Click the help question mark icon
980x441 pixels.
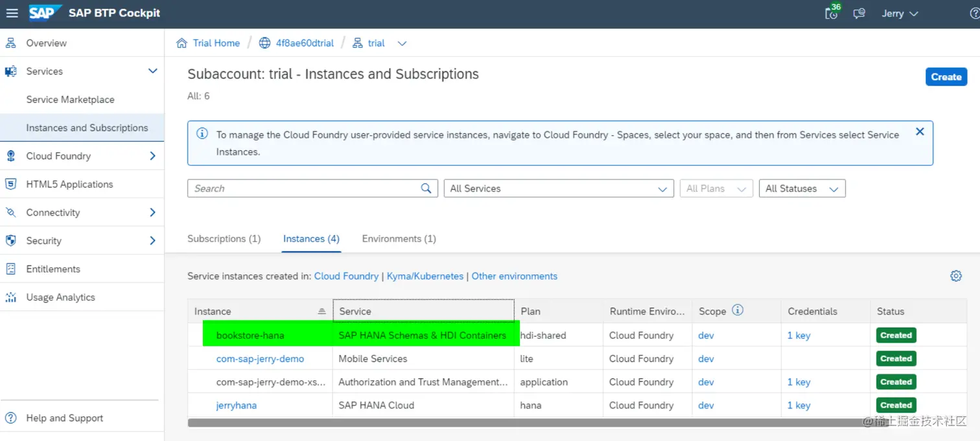point(974,14)
